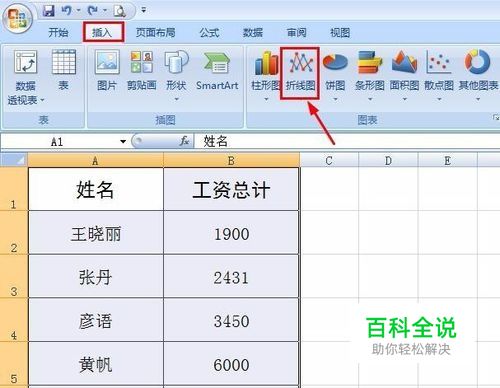Insert a 柱形图 column chart
This screenshot has width=500, height=388.
(x=266, y=75)
